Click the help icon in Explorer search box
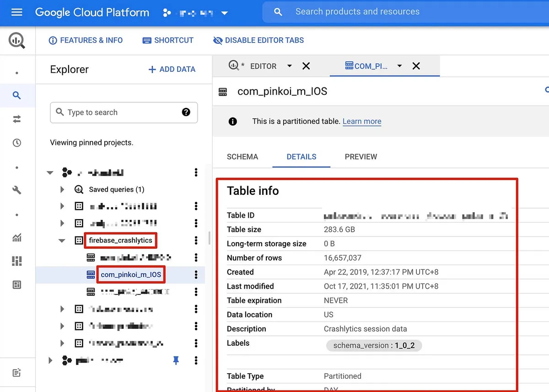 coord(186,112)
